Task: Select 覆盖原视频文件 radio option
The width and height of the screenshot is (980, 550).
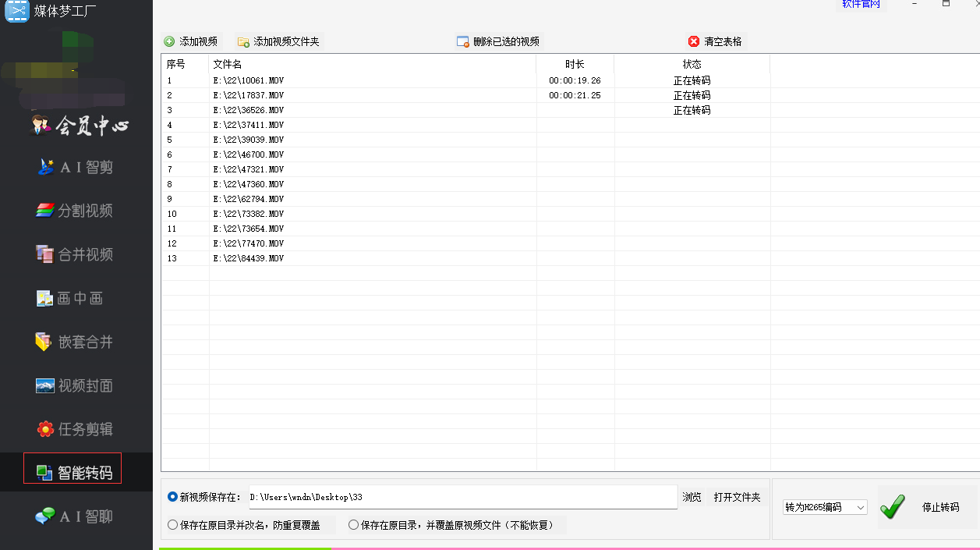Action: (x=354, y=525)
